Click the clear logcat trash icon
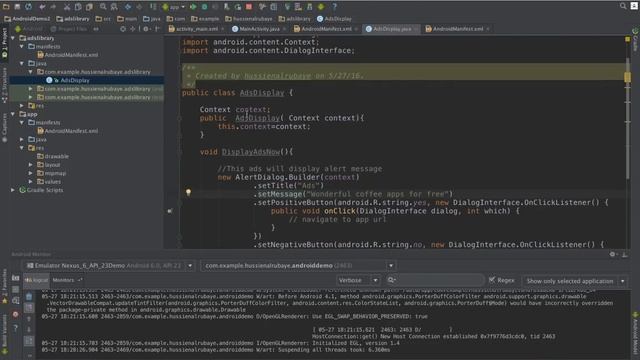This screenshot has height=360, width=640. pyautogui.click(x=29, y=297)
